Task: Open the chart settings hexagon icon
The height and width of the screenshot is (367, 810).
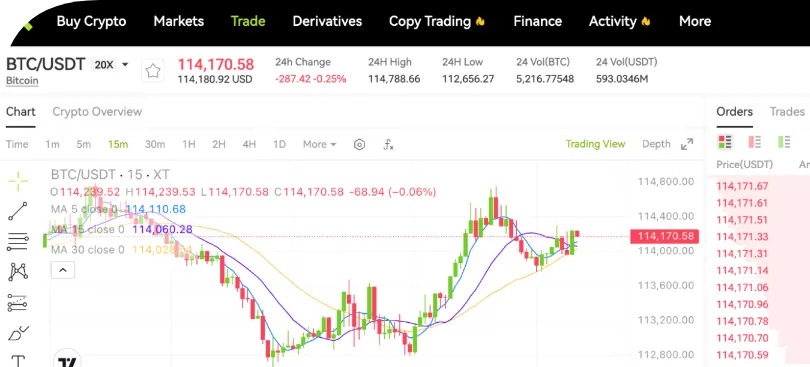Action: (x=360, y=145)
